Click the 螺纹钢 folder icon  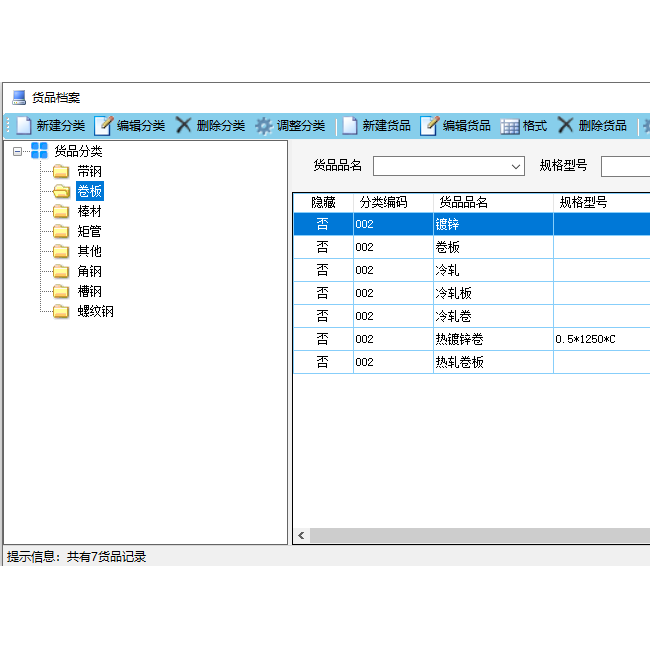click(61, 311)
